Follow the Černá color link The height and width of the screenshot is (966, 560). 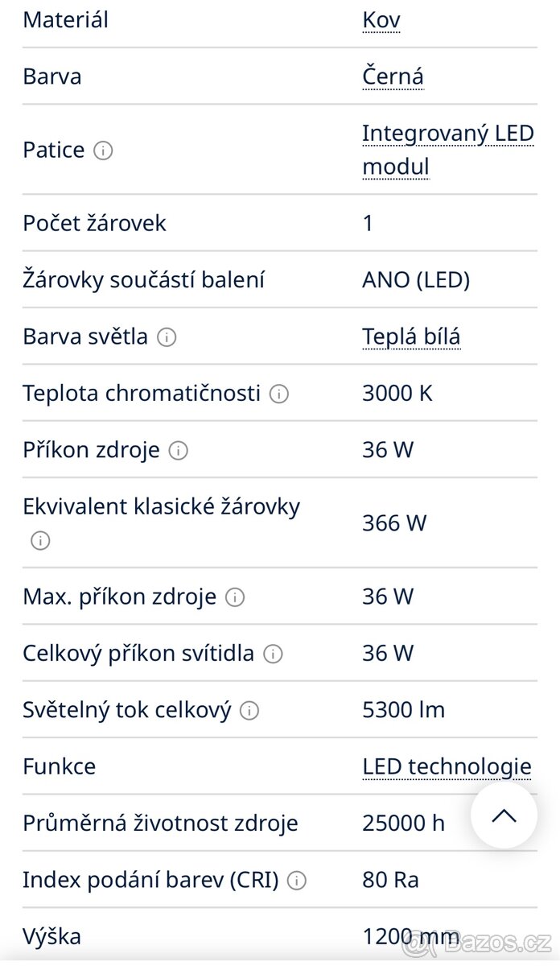[393, 77]
